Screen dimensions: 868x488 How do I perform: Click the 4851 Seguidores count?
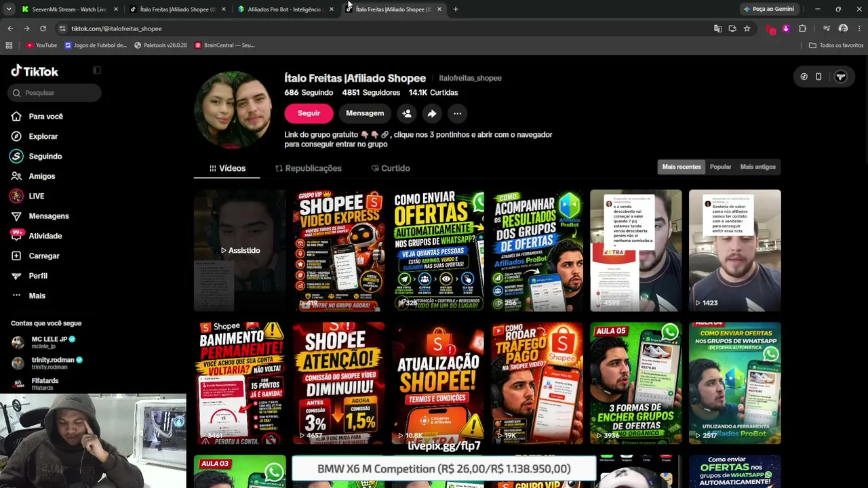371,92
